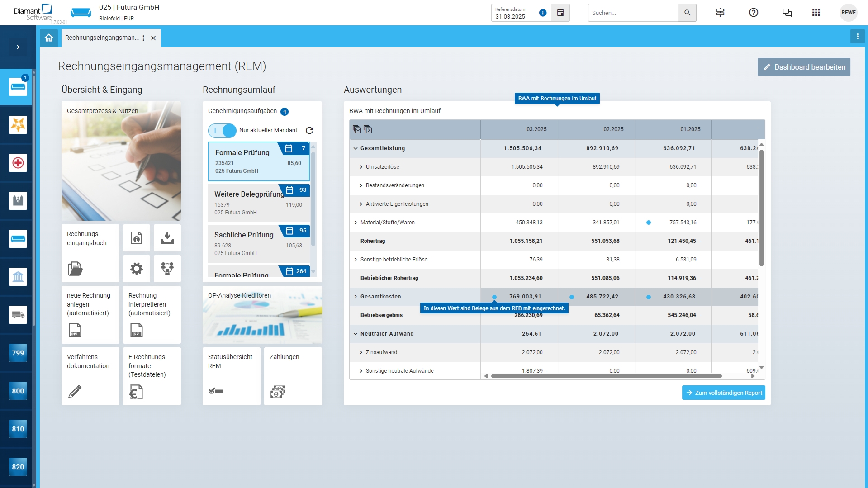Select sidebar module 810
This screenshot has height=488, width=868.
[x=18, y=429]
